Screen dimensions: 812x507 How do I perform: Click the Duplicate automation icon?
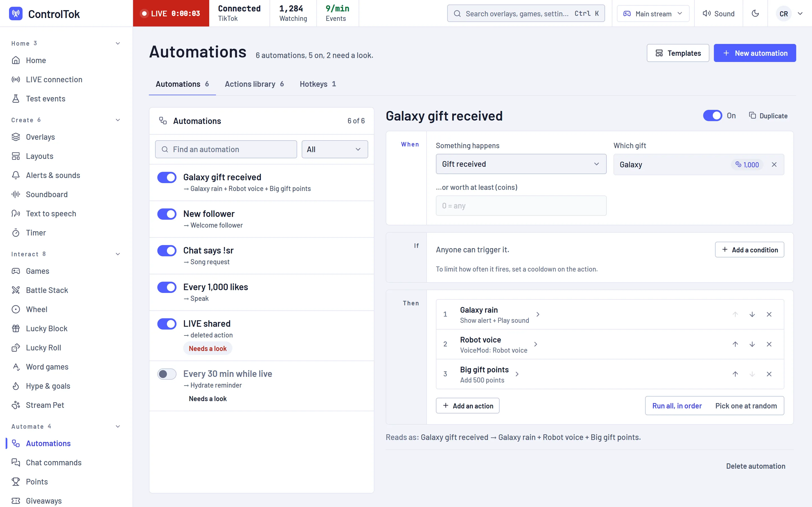752,115
